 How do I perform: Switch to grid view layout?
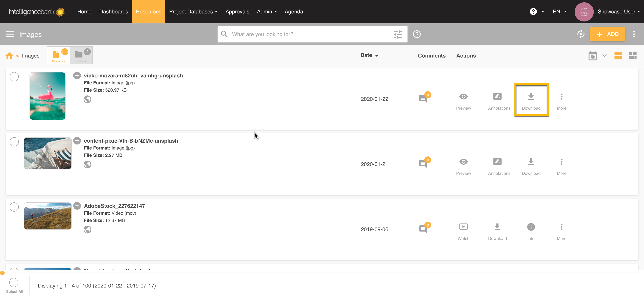633,56
